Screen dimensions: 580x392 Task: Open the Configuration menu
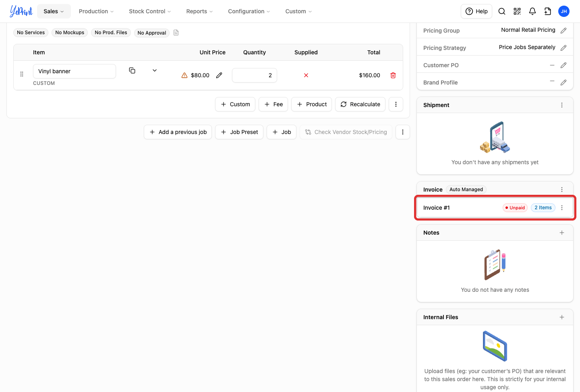point(249,11)
